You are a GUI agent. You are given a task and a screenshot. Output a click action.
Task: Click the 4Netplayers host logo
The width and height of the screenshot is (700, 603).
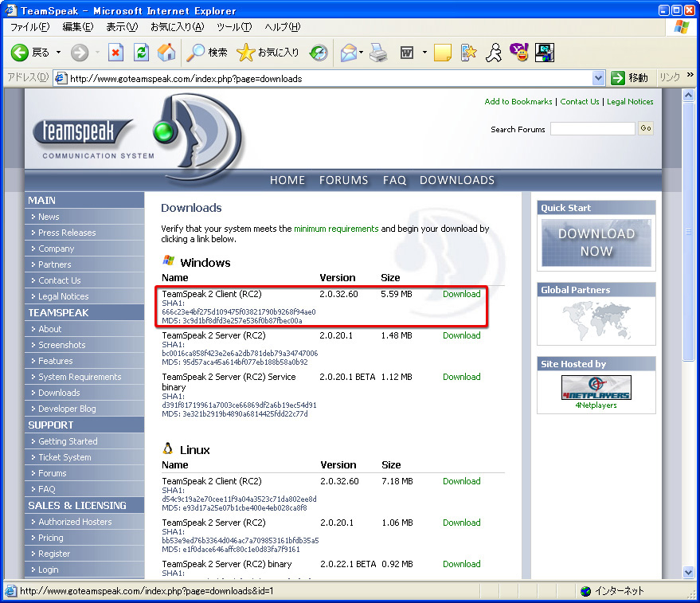[x=596, y=387]
